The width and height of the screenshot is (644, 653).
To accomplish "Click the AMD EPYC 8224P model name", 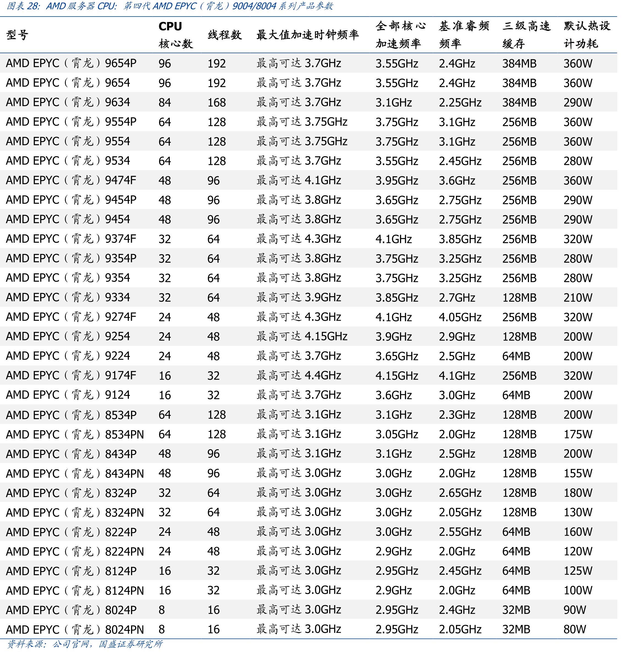I will (71, 532).
